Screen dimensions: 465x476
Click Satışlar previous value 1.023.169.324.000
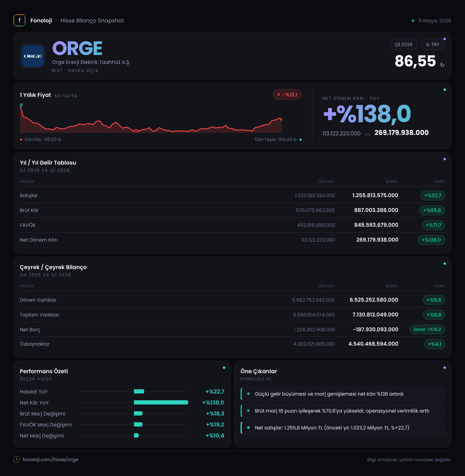pos(315,195)
